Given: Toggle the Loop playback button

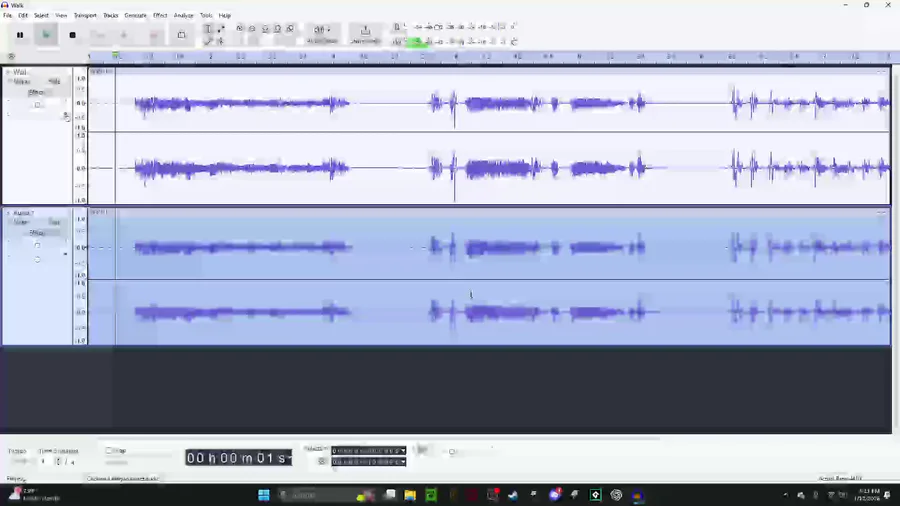Looking at the screenshot, I should [181, 35].
